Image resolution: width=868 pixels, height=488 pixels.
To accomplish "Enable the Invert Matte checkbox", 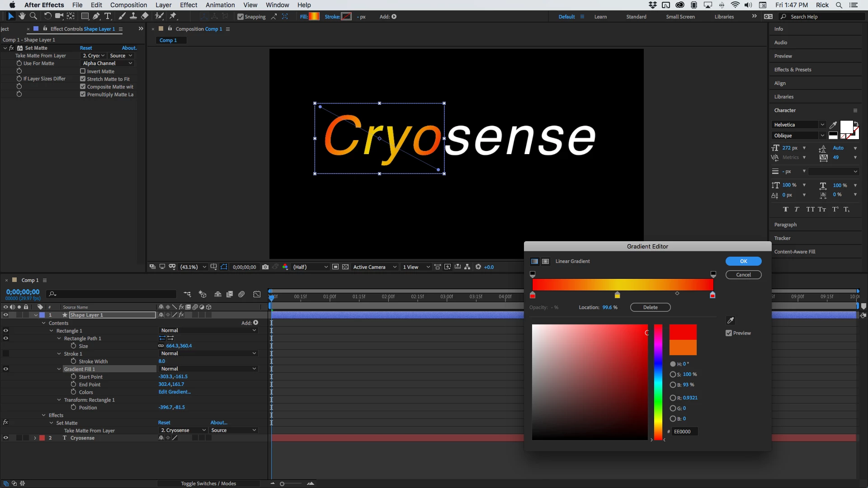I will click(83, 71).
